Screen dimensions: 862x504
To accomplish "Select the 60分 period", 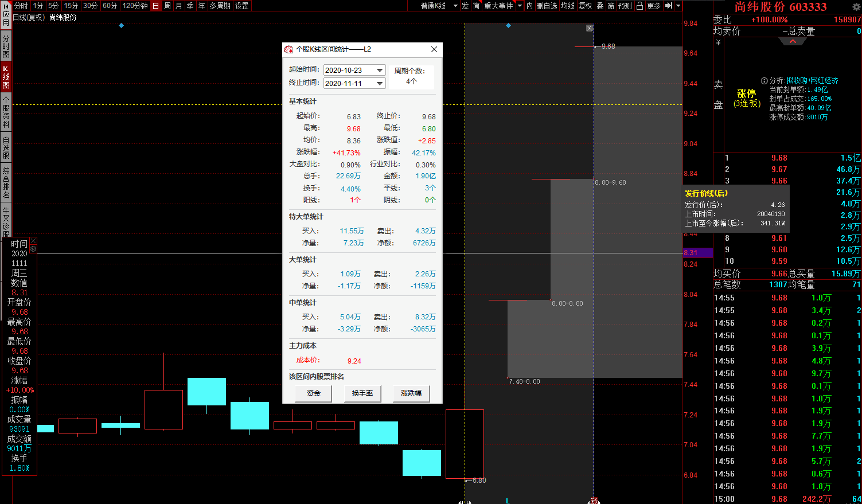I will tap(110, 6).
